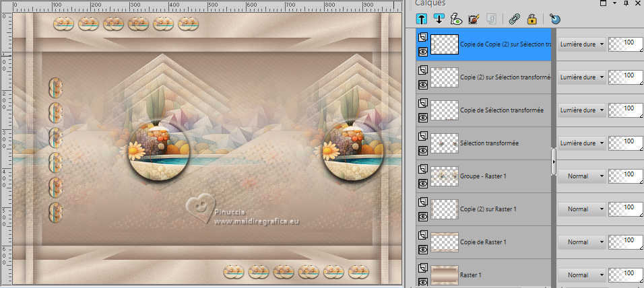Click opacity value of bottom Raster 1 layer
The width and height of the screenshot is (644, 288).
click(x=626, y=275)
